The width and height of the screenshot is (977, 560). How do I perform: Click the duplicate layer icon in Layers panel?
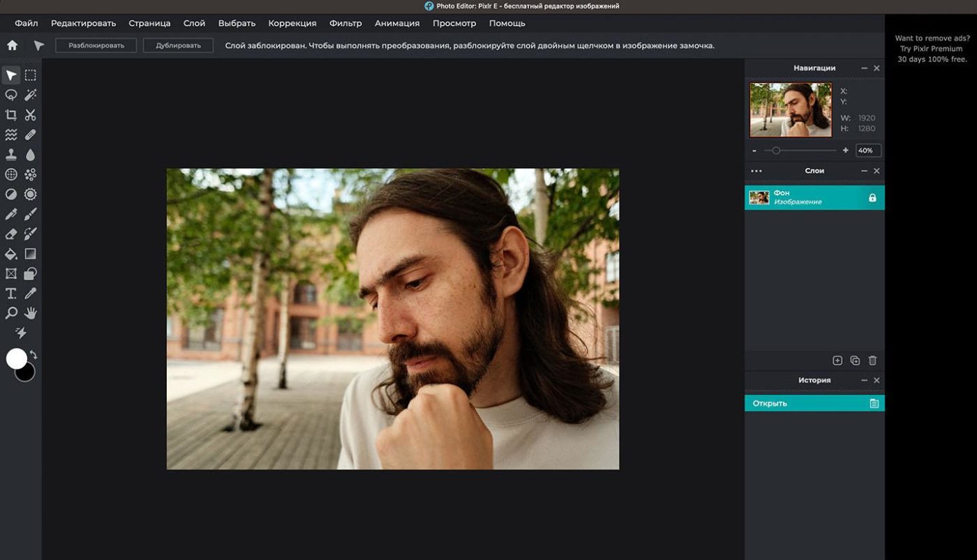pyautogui.click(x=855, y=361)
